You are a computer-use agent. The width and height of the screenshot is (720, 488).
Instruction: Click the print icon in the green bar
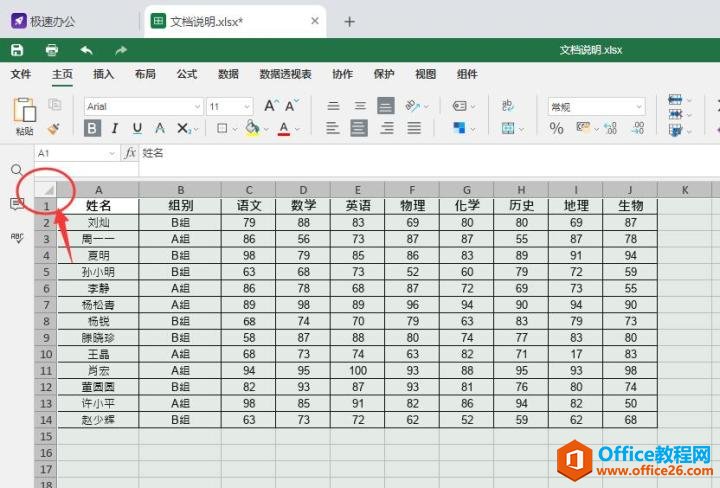click(51, 50)
